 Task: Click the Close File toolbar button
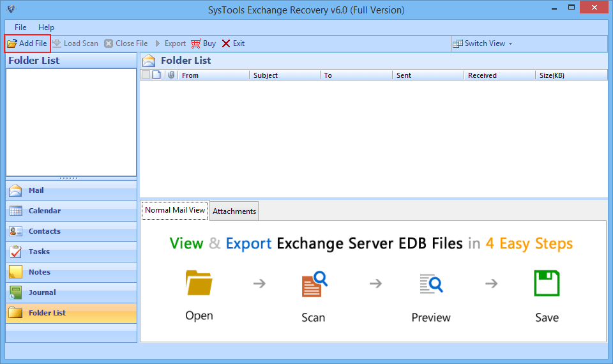tap(126, 43)
